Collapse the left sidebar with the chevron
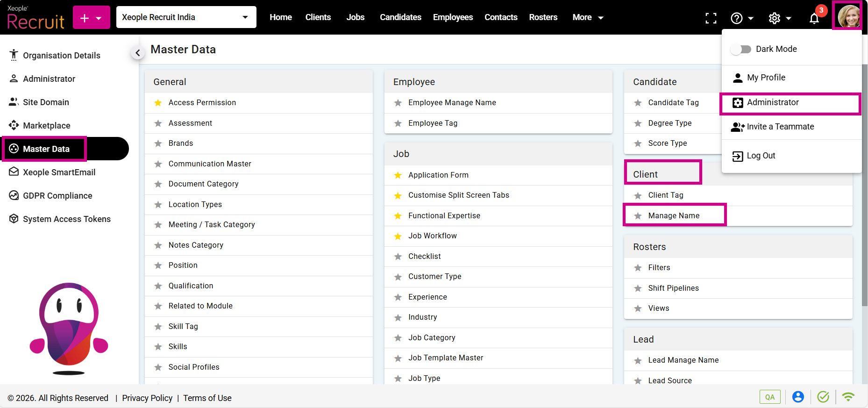This screenshot has width=868, height=408. point(137,53)
